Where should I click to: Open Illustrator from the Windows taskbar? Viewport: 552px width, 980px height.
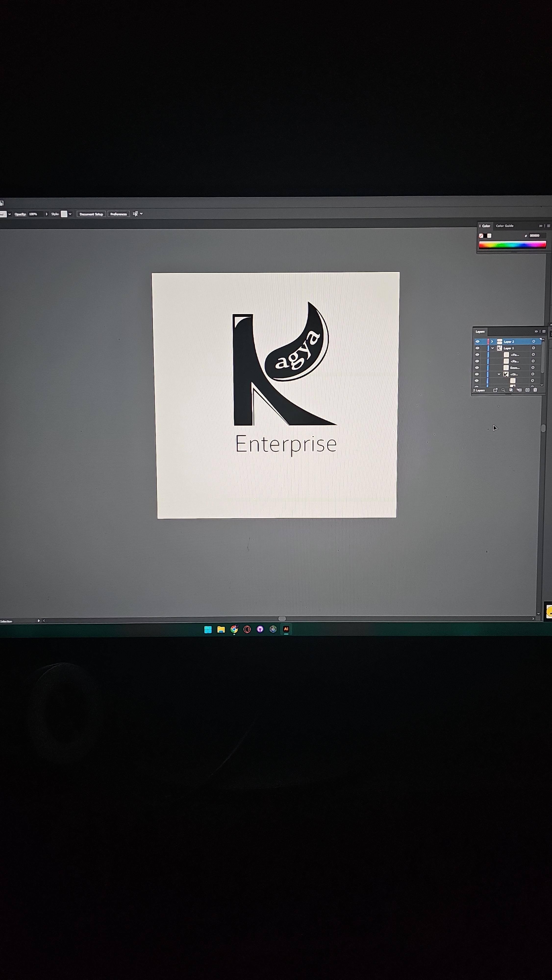[x=286, y=629]
